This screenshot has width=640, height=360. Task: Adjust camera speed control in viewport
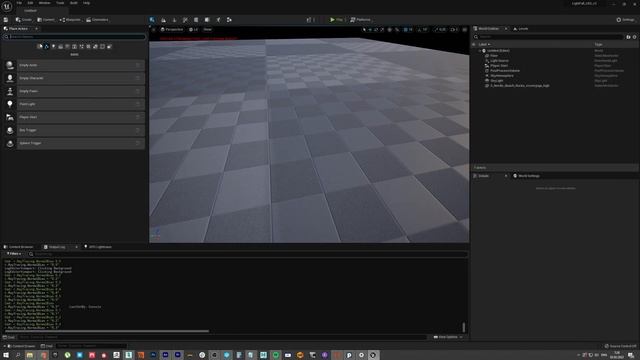454,29
